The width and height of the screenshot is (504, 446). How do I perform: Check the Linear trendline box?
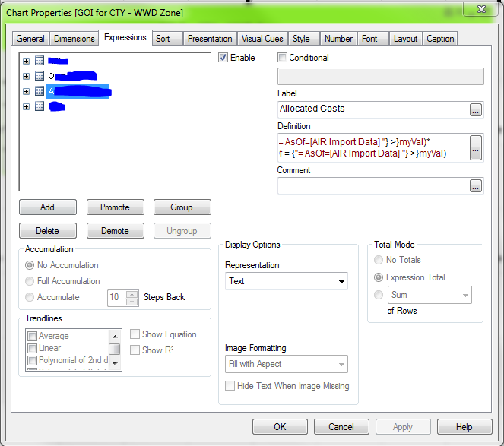pos(32,348)
